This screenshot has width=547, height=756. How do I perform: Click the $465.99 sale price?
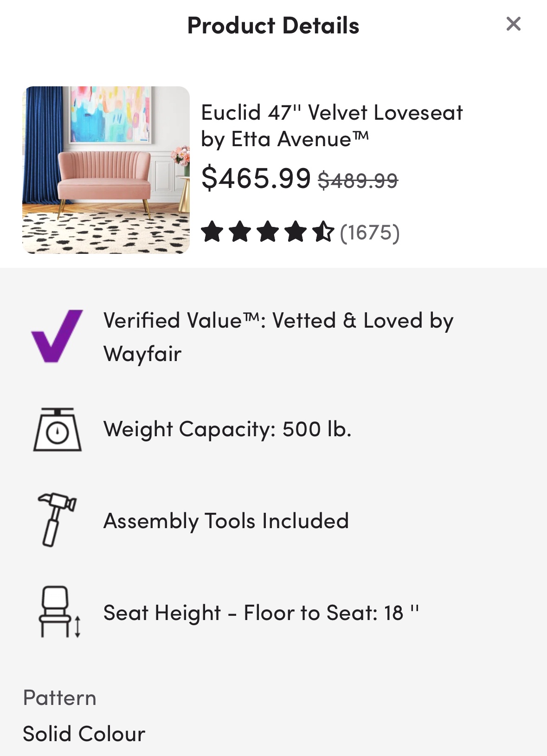click(x=256, y=178)
